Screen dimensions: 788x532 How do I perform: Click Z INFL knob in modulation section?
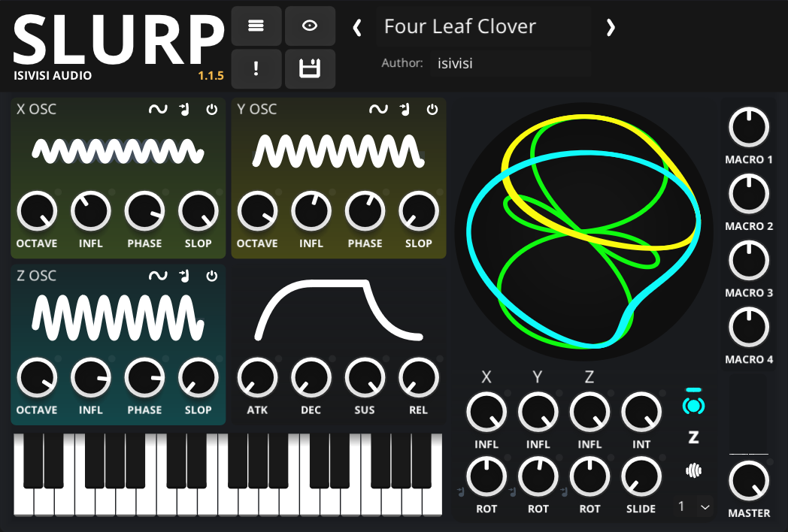click(589, 412)
